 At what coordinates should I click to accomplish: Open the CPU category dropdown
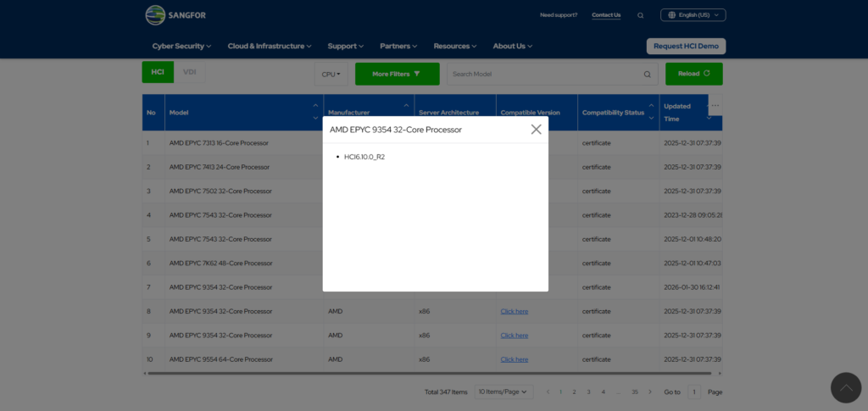[x=331, y=74]
